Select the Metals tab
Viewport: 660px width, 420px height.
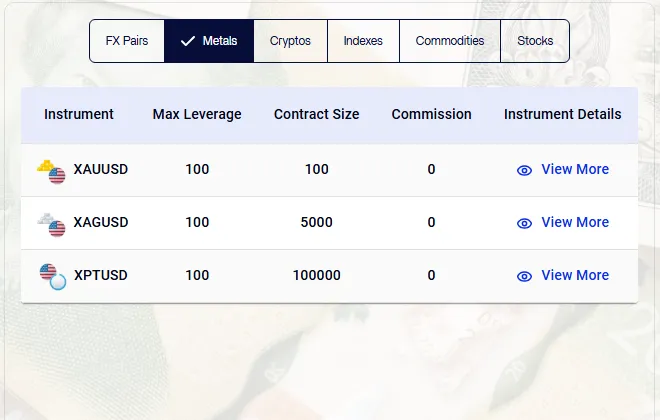point(209,41)
